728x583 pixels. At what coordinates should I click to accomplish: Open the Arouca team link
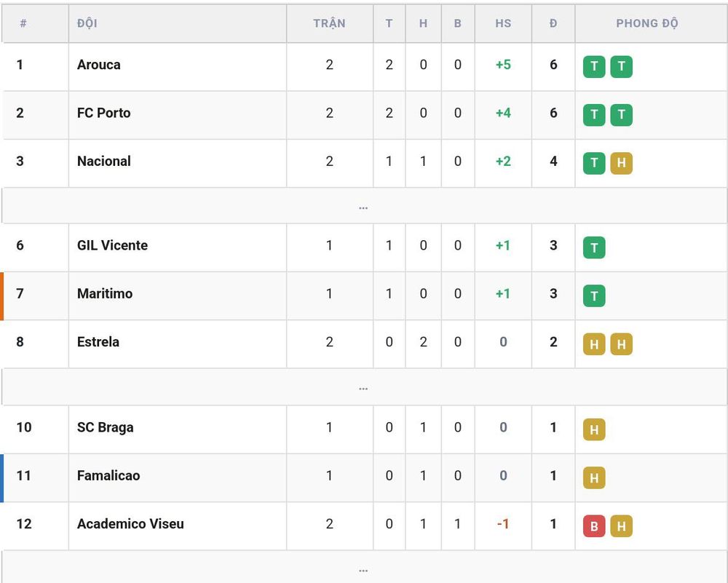(x=98, y=65)
